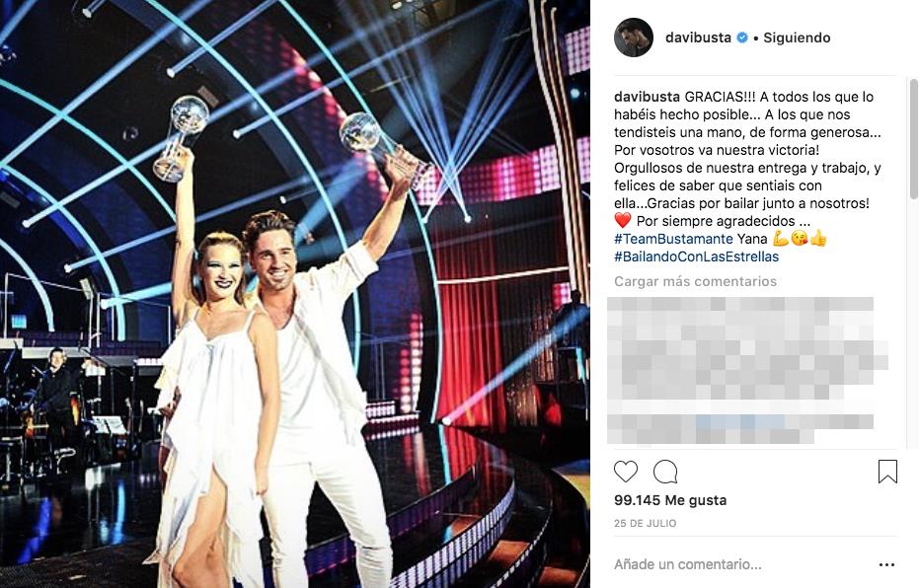Click the caption panel scrollbar

point(913,139)
